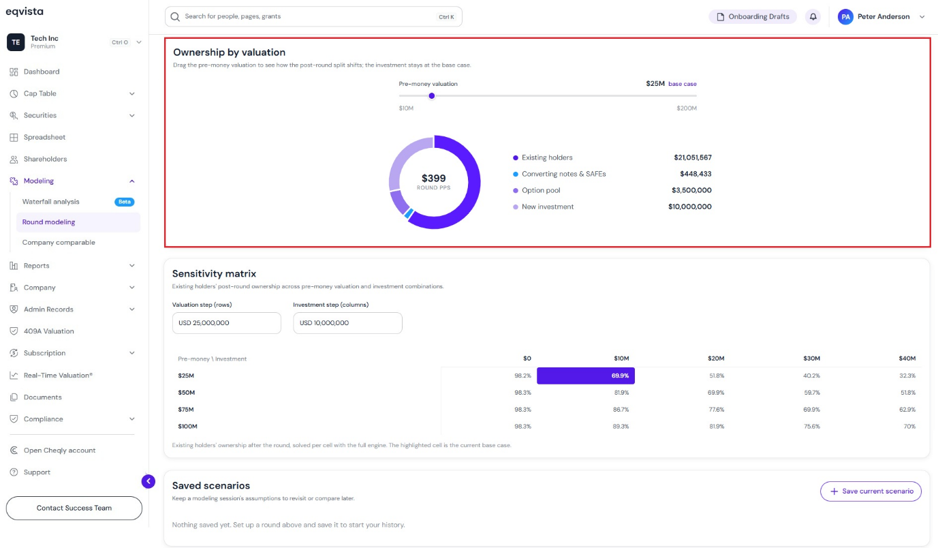Click the Beta badge
Viewport: 938px width, 548px height.
124,202
